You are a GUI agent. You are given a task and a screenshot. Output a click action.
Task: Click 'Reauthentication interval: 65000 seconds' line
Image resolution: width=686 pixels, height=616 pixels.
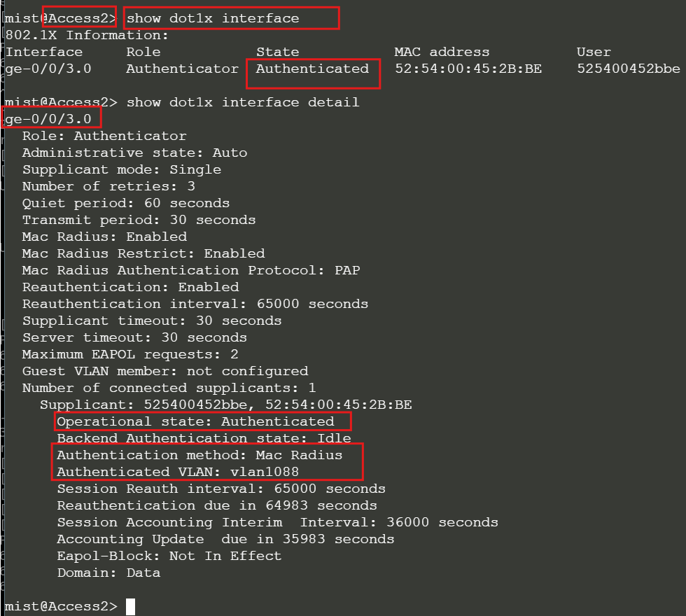pyautogui.click(x=195, y=304)
